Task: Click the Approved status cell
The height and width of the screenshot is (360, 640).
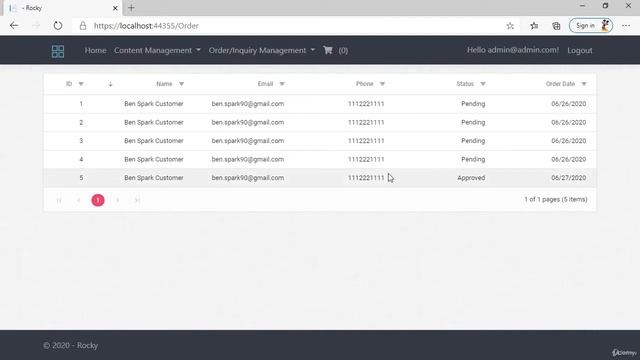Action: coord(471,178)
